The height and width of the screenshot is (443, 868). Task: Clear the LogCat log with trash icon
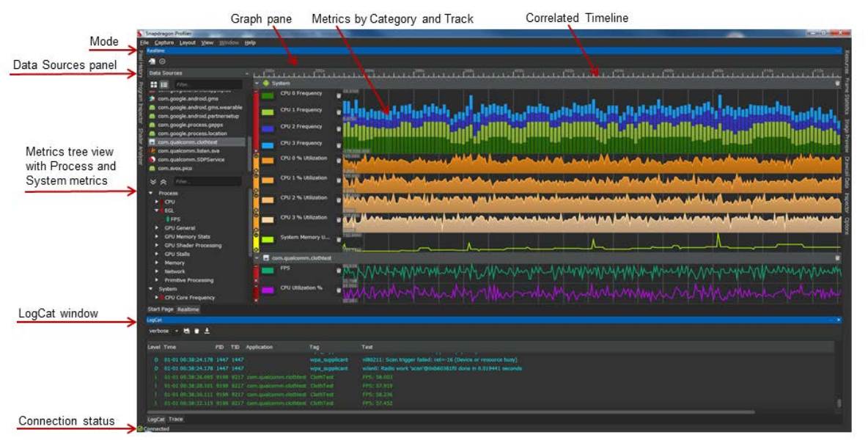(x=196, y=331)
